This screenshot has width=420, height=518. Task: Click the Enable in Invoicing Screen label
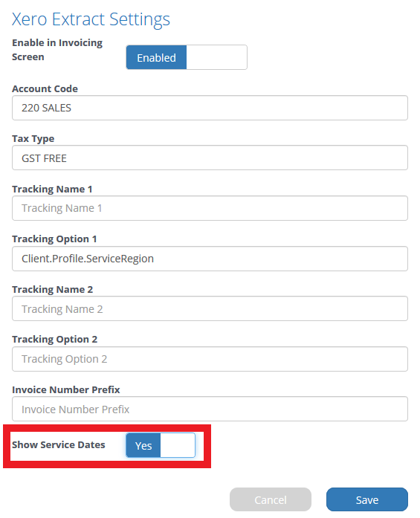pos(57,50)
